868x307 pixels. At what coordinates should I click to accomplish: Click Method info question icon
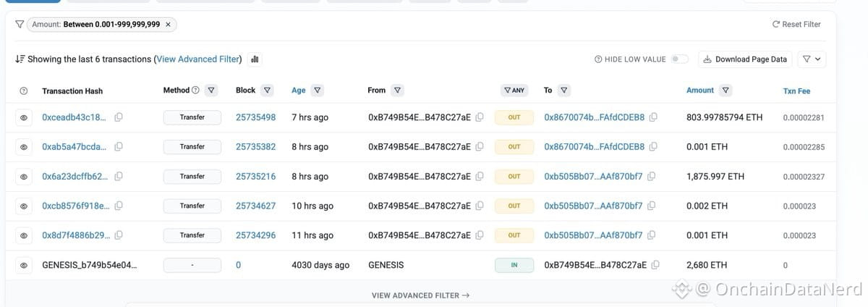click(195, 91)
